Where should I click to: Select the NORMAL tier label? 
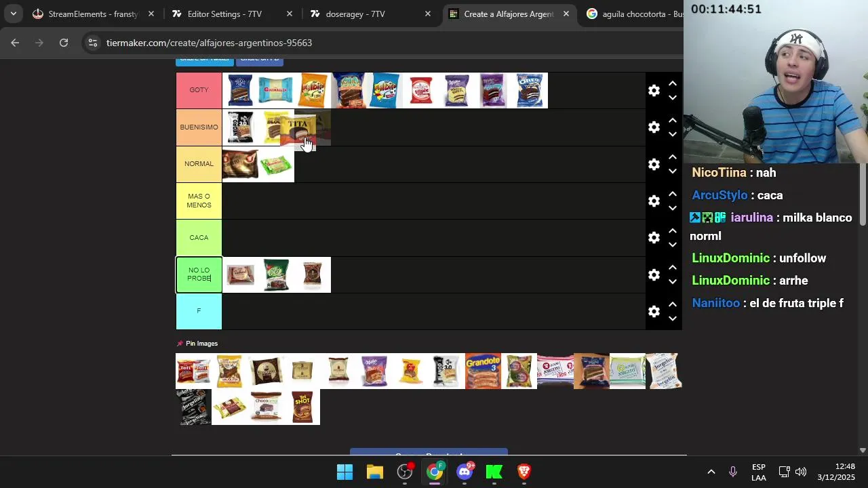click(x=199, y=164)
